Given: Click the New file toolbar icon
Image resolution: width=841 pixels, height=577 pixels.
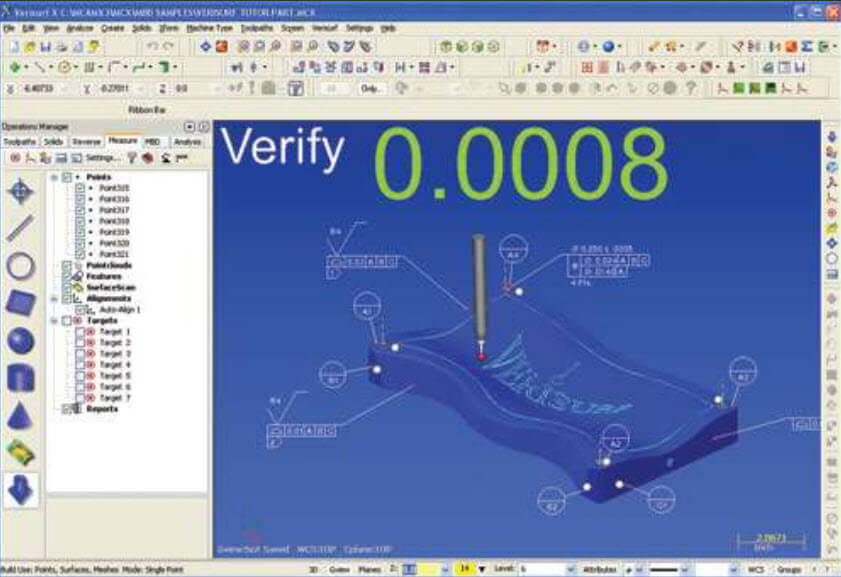Looking at the screenshot, I should click(x=14, y=47).
